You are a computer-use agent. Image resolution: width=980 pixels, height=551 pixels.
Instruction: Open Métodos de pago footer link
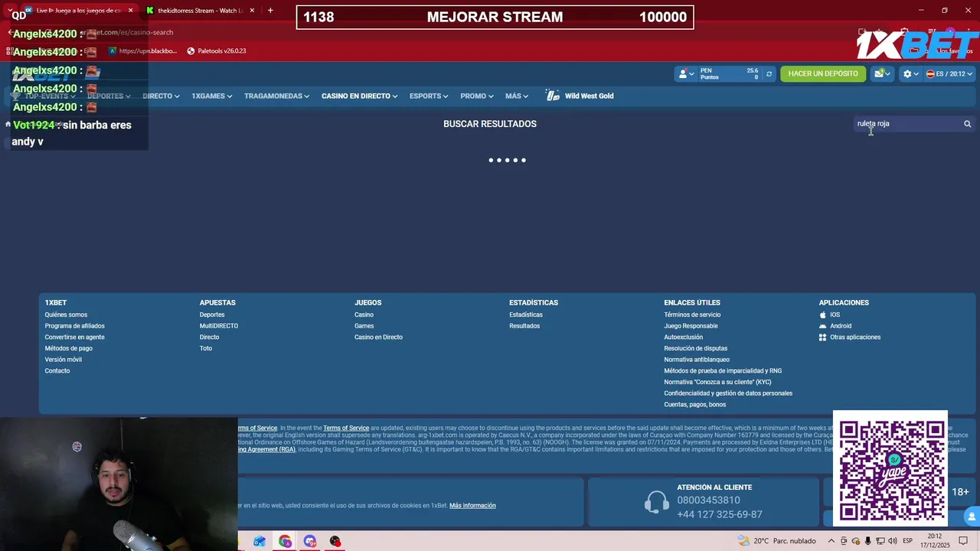[68, 348]
